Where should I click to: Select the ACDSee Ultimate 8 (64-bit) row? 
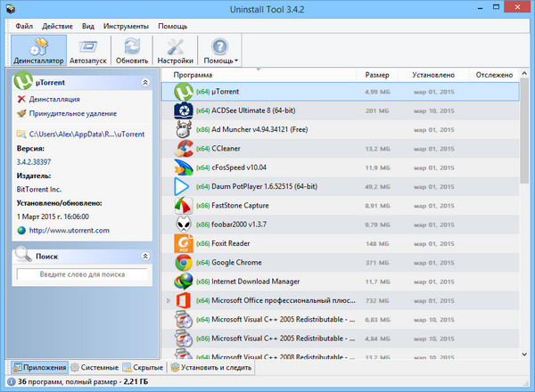[x=341, y=110]
